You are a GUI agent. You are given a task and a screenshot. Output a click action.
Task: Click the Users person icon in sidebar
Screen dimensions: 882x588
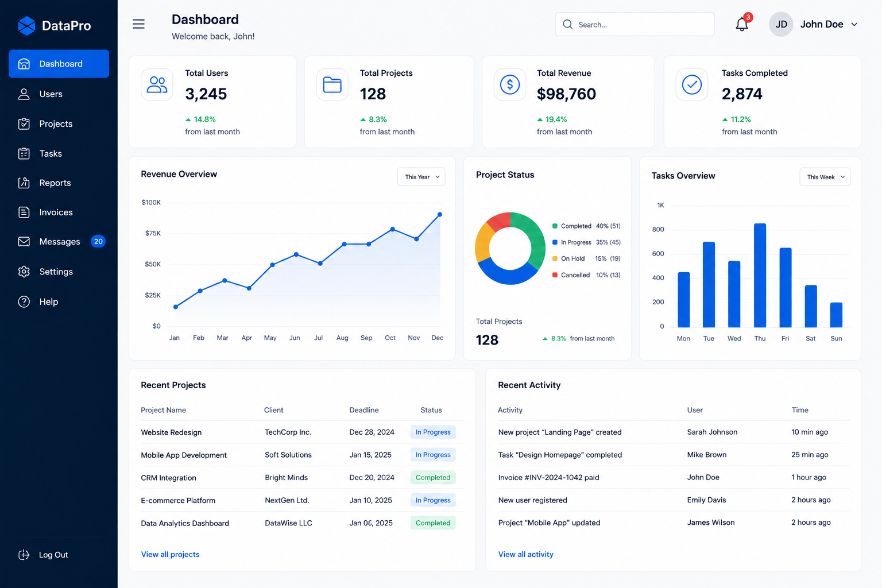(x=24, y=94)
